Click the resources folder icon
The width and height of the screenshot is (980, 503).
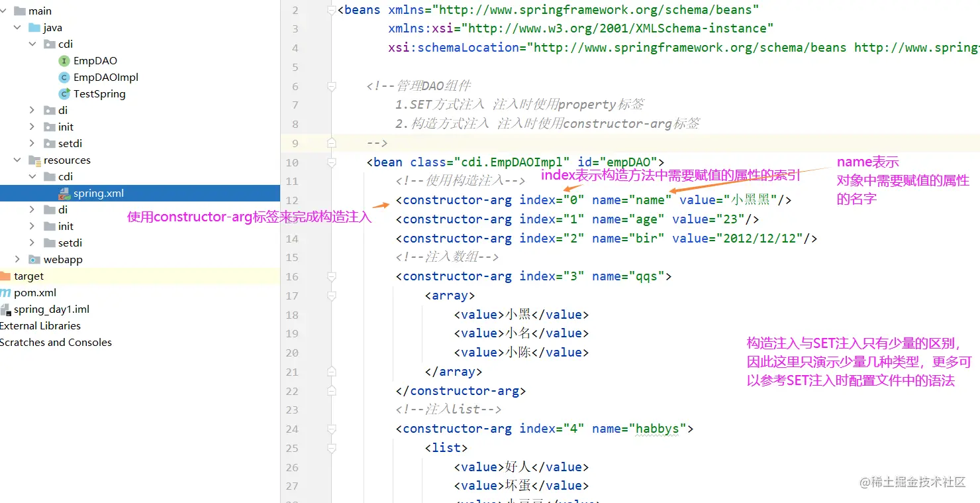point(34,160)
